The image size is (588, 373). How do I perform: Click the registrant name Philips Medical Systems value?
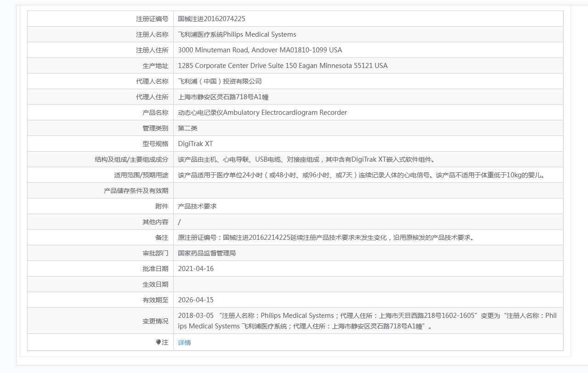tap(237, 34)
